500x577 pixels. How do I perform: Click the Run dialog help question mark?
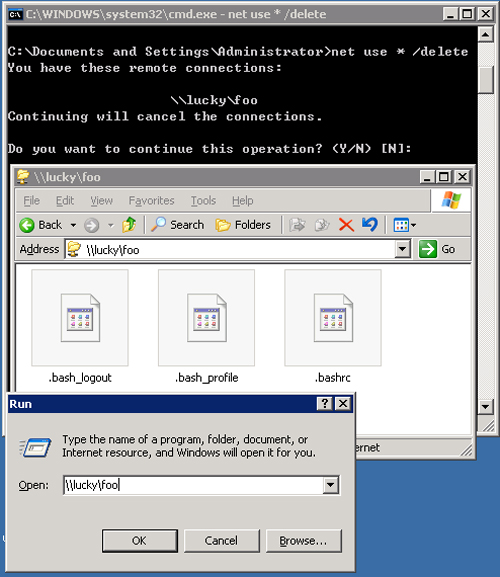coord(325,404)
